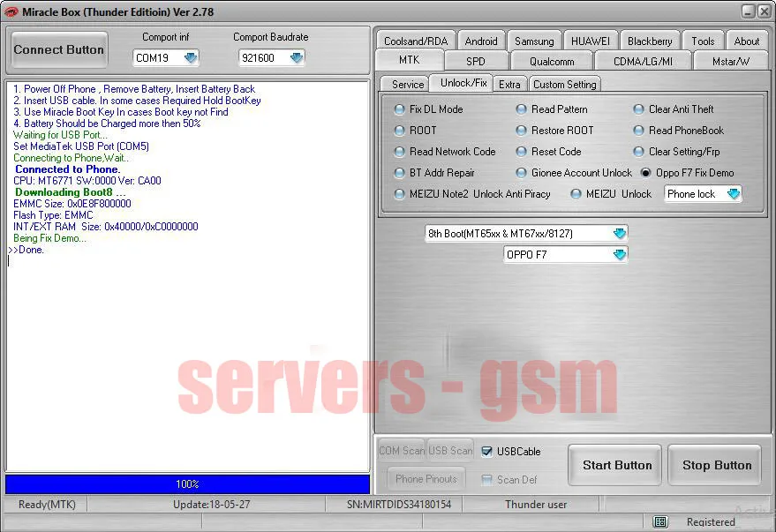Open the Extra sub-tab
Viewport: 776px width, 532px height.
point(509,85)
